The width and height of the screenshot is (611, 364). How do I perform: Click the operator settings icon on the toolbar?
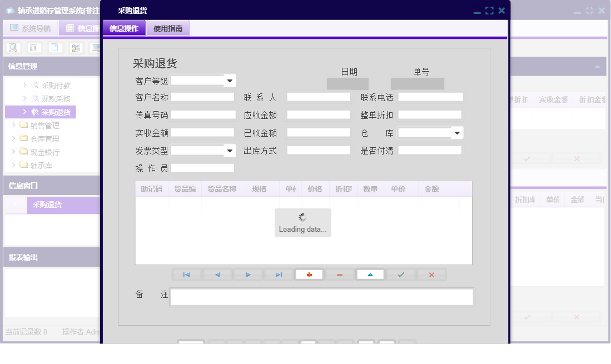click(x=75, y=48)
